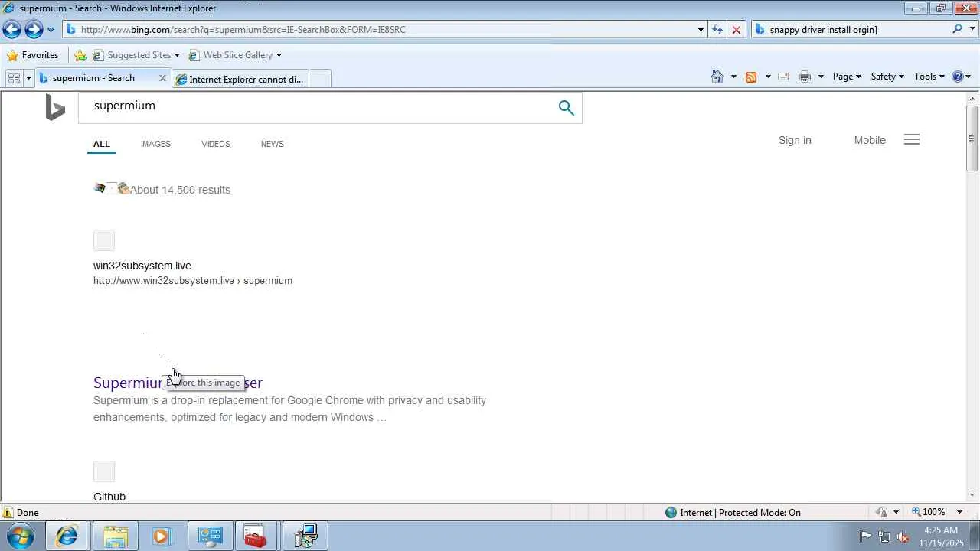The width and height of the screenshot is (980, 551).
Task: Click the 'snappy driver install orgin]' search box
Action: 850,30
